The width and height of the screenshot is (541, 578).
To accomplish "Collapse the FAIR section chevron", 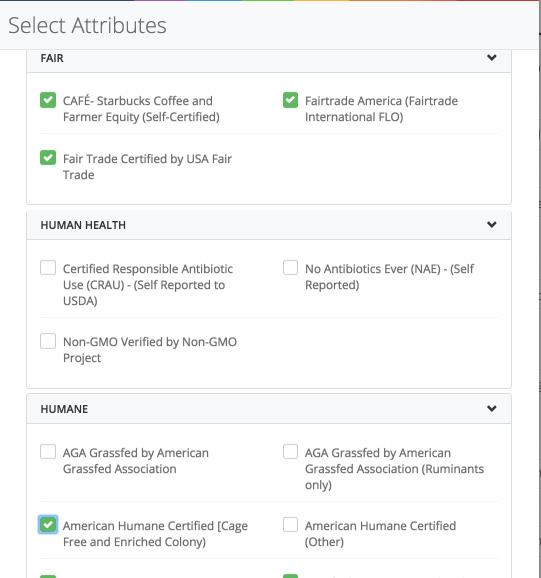I will (492, 58).
